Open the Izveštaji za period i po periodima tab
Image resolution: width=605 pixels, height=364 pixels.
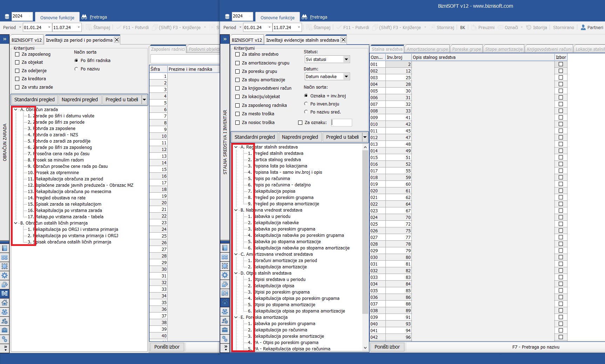pos(79,40)
